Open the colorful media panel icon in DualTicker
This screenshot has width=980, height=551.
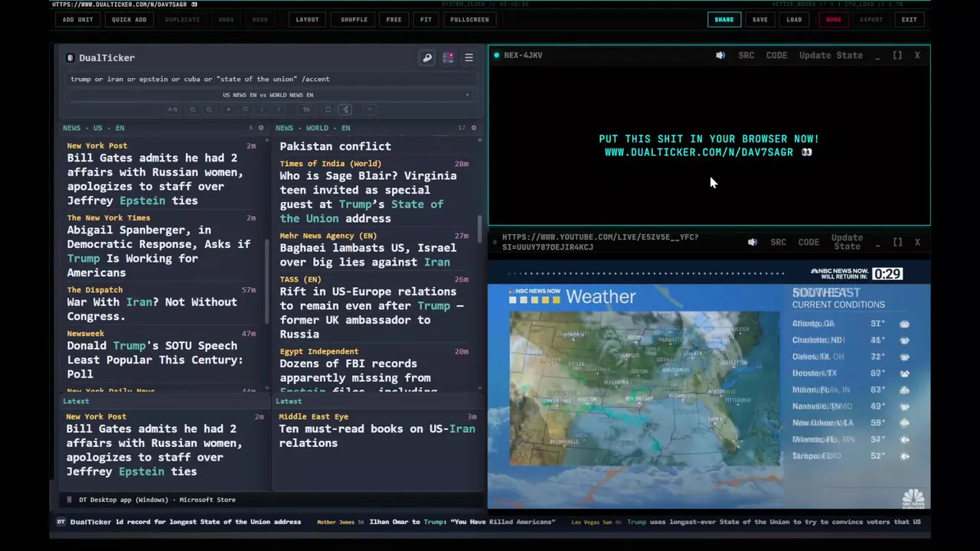pyautogui.click(x=448, y=57)
